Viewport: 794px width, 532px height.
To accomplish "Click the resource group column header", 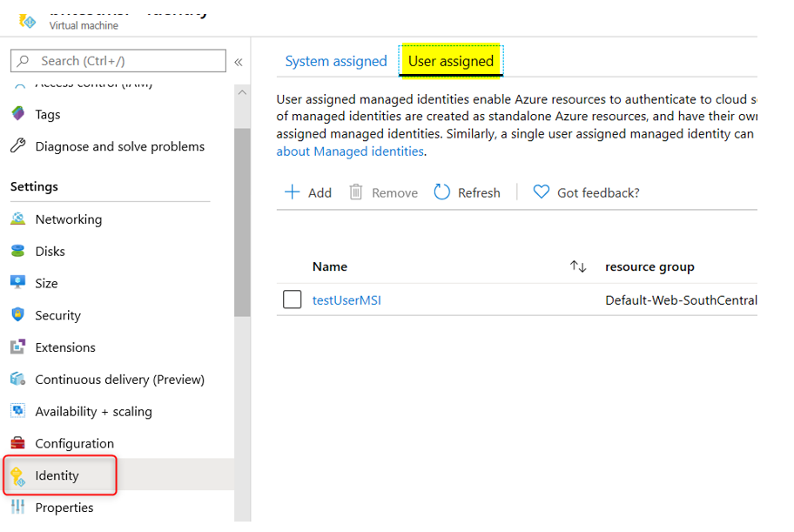I will pos(649,266).
